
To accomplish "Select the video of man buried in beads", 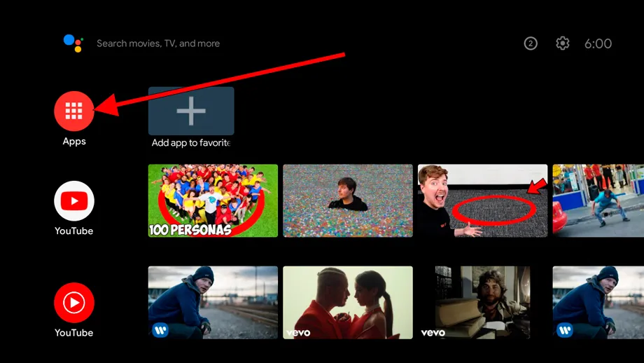I will coord(347,200).
